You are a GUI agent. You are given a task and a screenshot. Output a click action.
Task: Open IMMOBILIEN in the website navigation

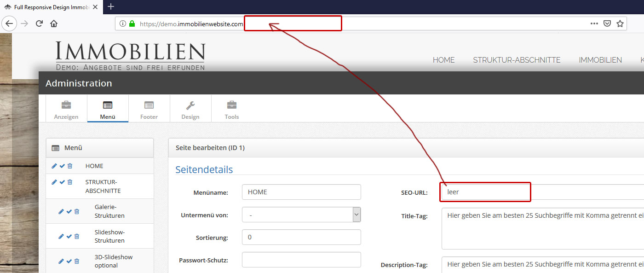pyautogui.click(x=600, y=60)
